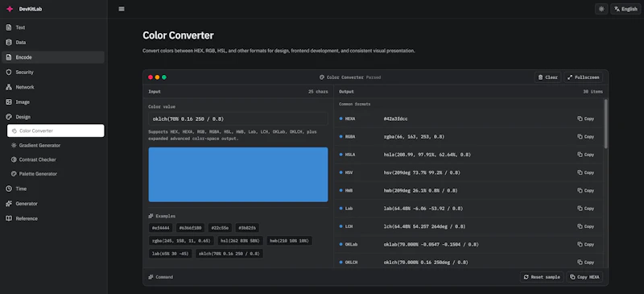Switch theme with the sun icon
The width and height of the screenshot is (644, 294).
point(601,9)
